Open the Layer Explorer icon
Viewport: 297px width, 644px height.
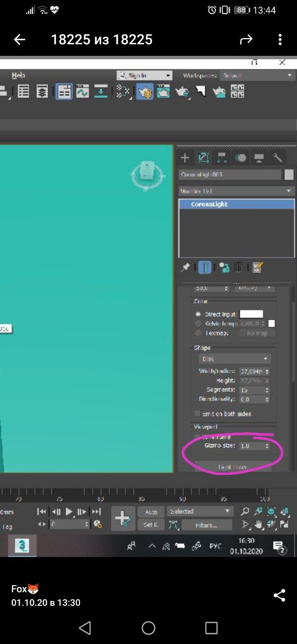click(x=42, y=92)
